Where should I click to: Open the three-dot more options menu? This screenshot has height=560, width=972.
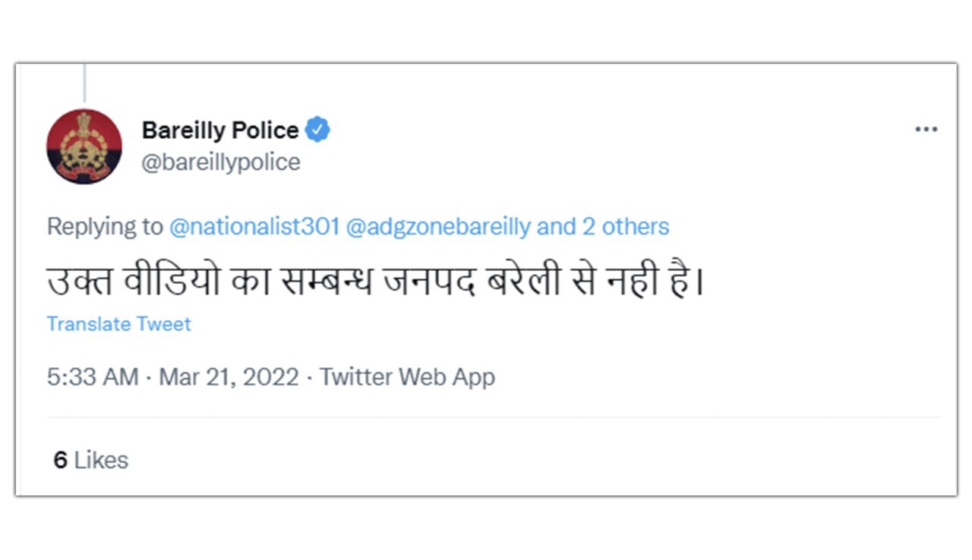926,129
